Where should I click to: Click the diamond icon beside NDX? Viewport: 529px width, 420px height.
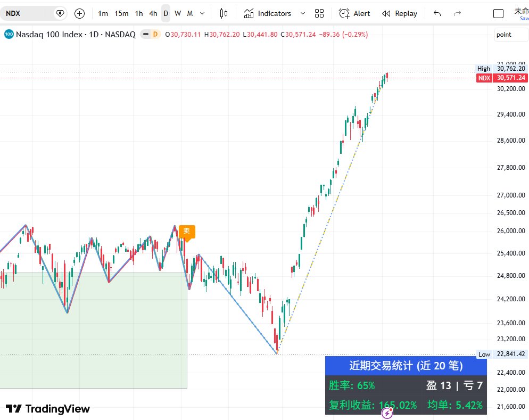(60, 13)
